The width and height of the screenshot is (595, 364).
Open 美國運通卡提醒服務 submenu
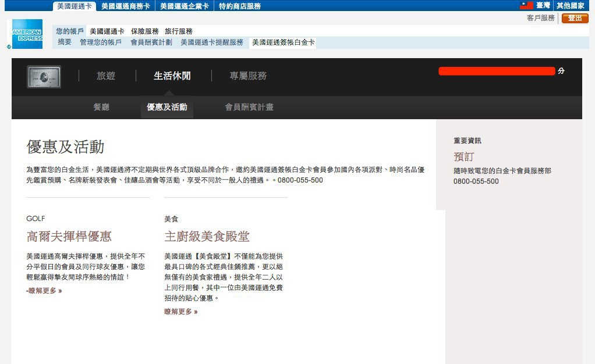point(212,42)
